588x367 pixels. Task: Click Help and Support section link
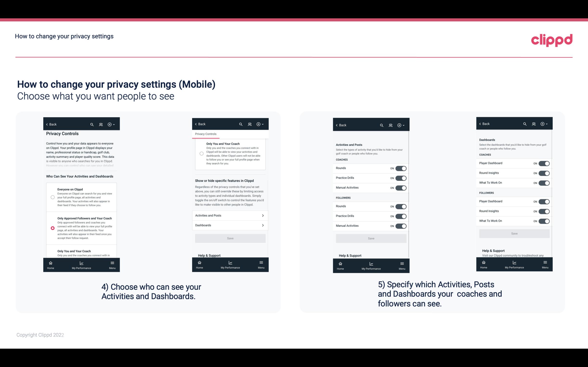coord(211,255)
